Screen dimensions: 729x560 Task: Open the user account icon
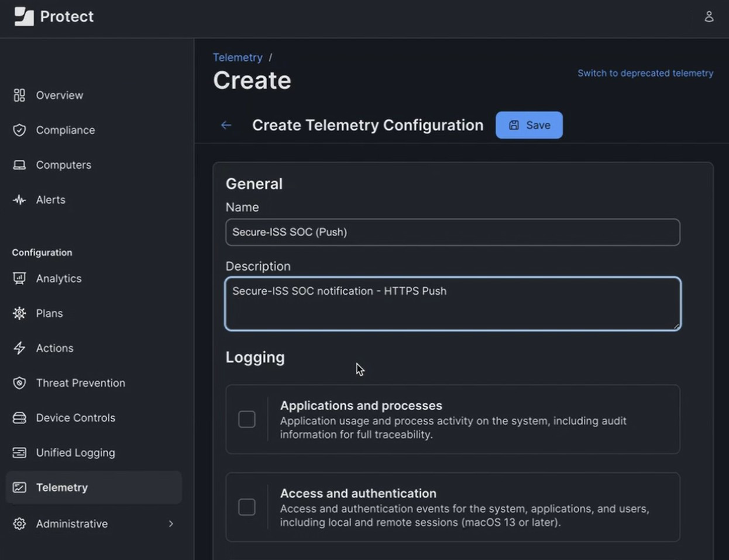click(709, 16)
